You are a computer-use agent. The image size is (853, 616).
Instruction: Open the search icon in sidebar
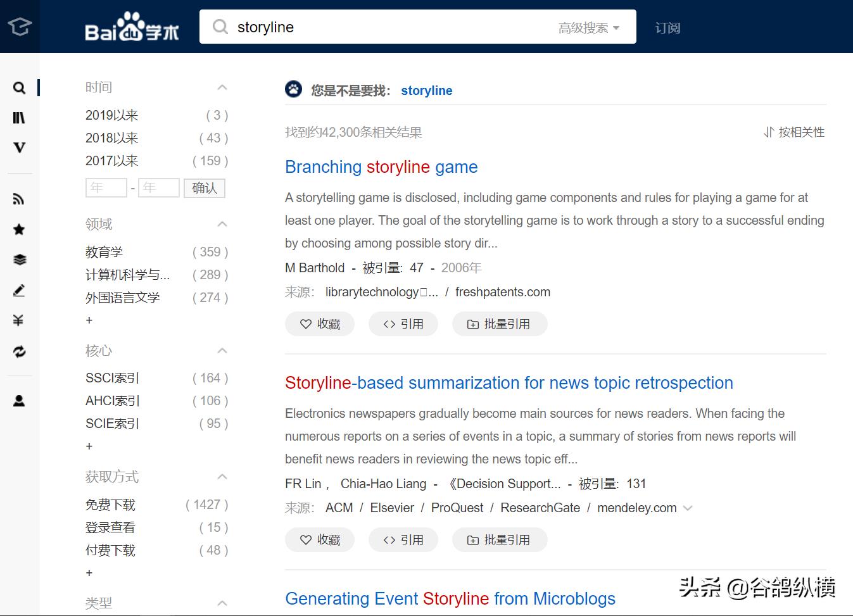tap(20, 88)
